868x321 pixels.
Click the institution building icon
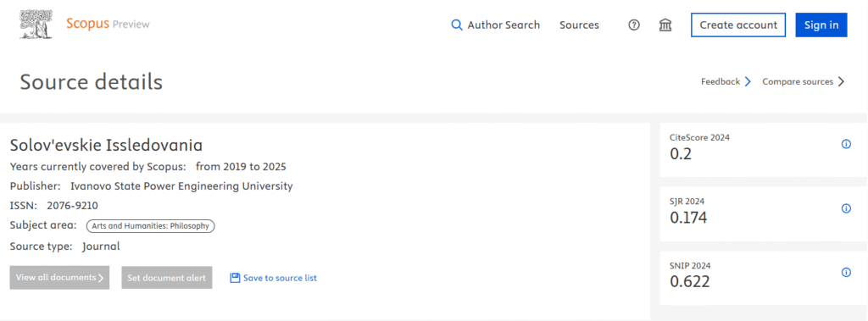click(665, 25)
